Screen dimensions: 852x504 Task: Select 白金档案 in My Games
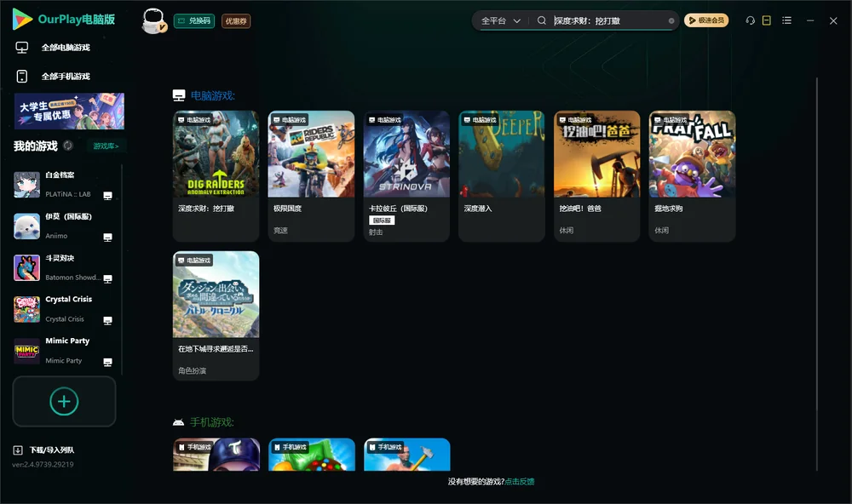64,185
